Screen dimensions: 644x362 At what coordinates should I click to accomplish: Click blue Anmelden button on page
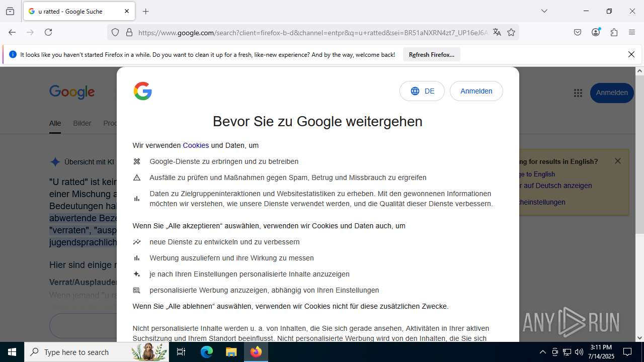pos(612,93)
